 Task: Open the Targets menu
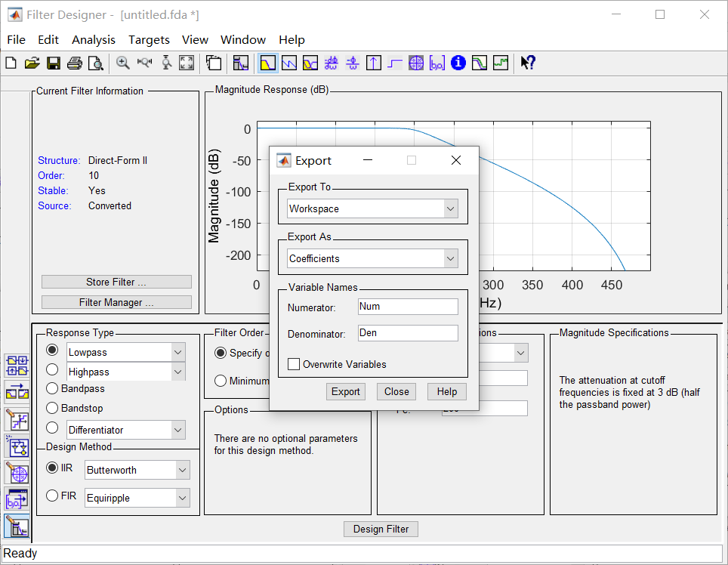click(x=149, y=40)
